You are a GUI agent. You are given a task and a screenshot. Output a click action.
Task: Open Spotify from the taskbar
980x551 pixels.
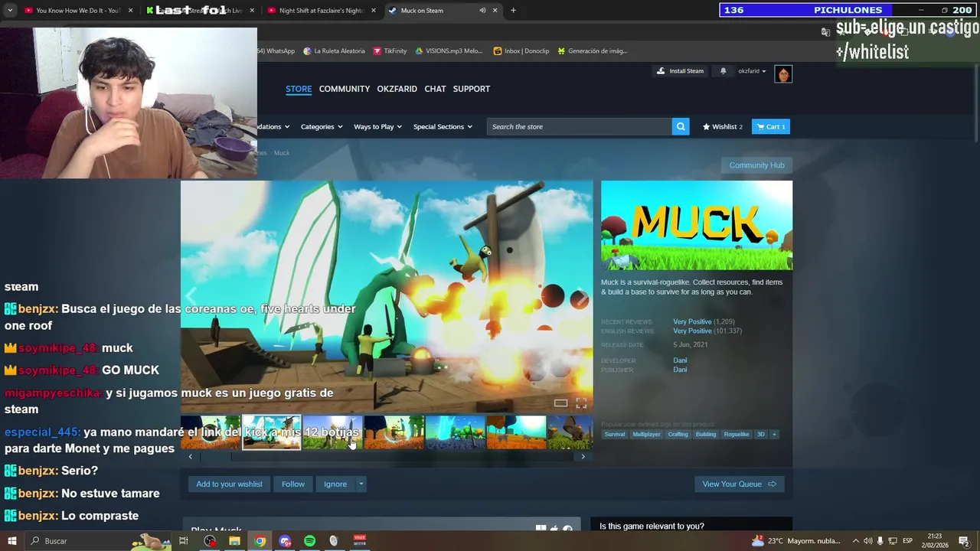click(309, 541)
